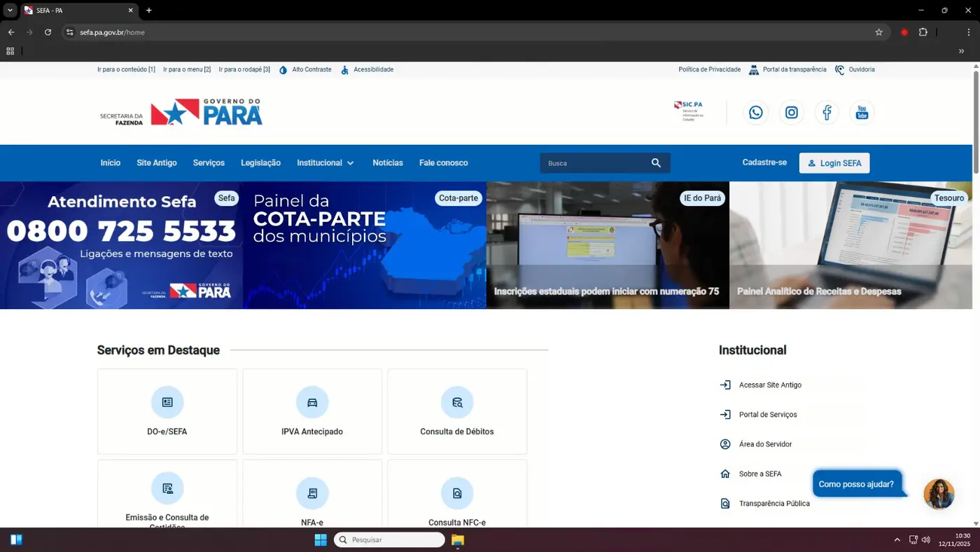This screenshot has width=980, height=552.
Task: Show the Windows hidden tray icons
Action: (897, 540)
